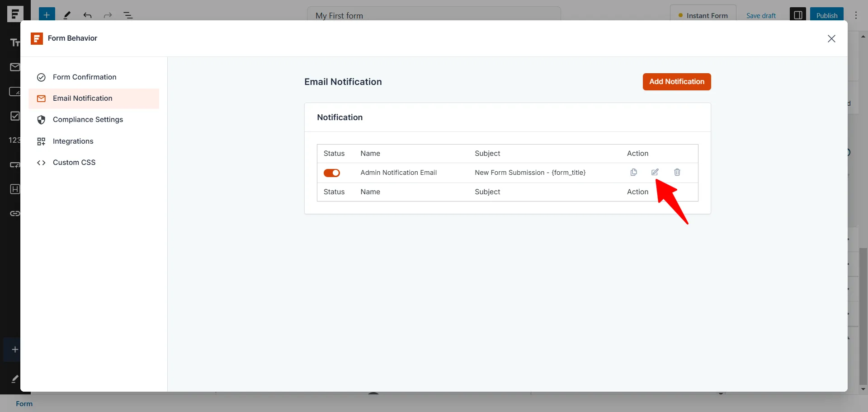Duplicate the Admin Notification Email via copy icon
Screen dimensions: 868x412
coord(633,172)
